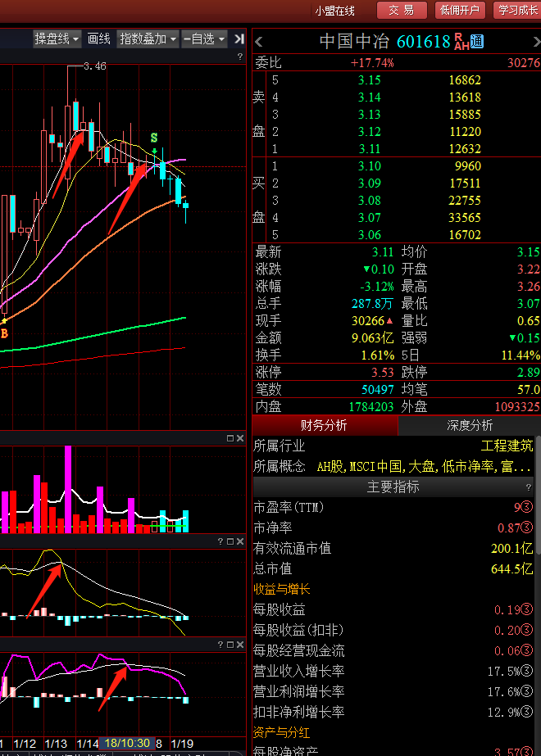Click the ③ marker next to 扣非净利增长率
Viewport: 541px width, 756px height.
pyautogui.click(x=527, y=712)
